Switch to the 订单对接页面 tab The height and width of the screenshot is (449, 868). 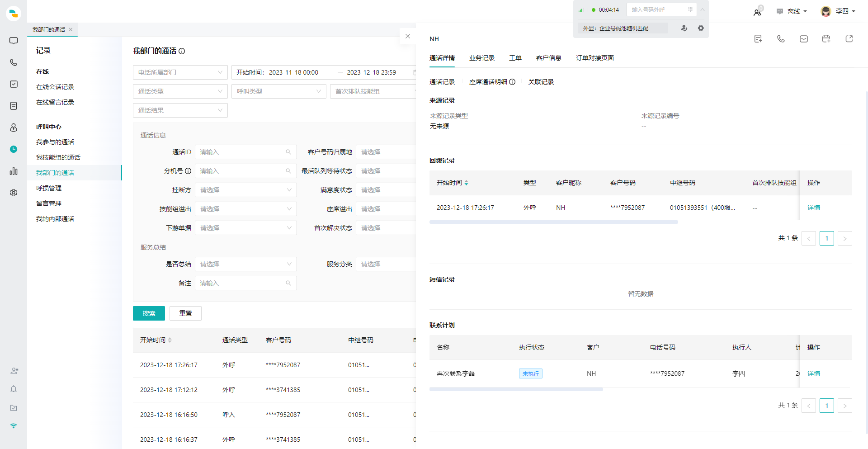(595, 58)
